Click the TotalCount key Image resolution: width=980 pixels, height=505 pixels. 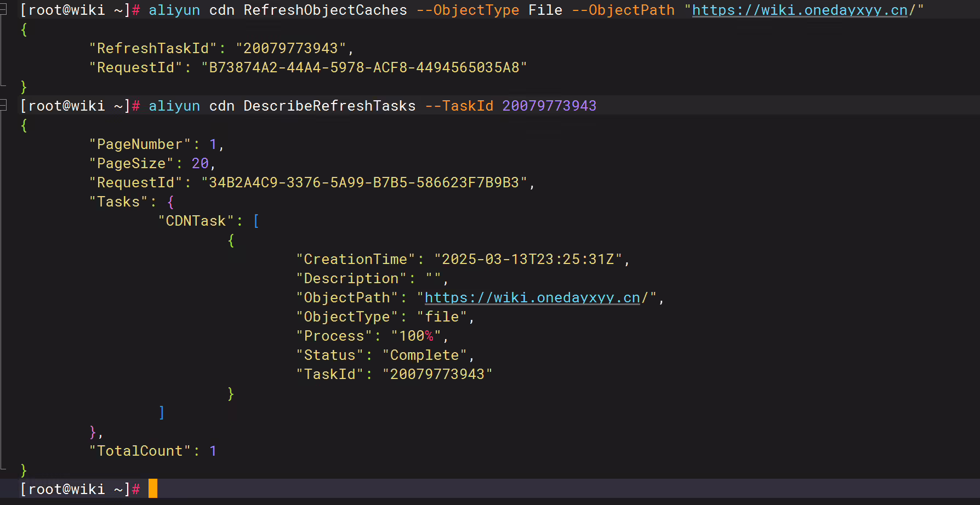click(x=140, y=451)
